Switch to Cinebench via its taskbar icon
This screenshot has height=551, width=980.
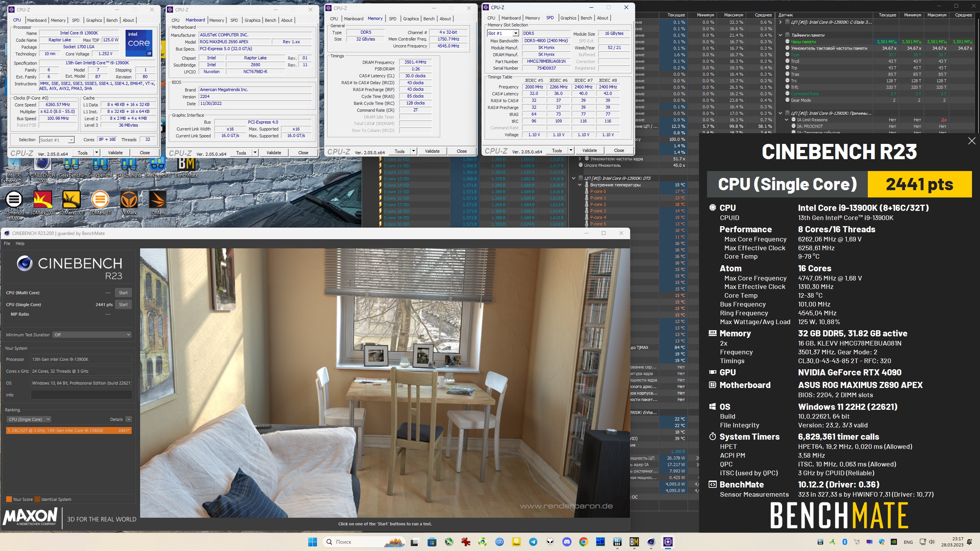(x=651, y=542)
